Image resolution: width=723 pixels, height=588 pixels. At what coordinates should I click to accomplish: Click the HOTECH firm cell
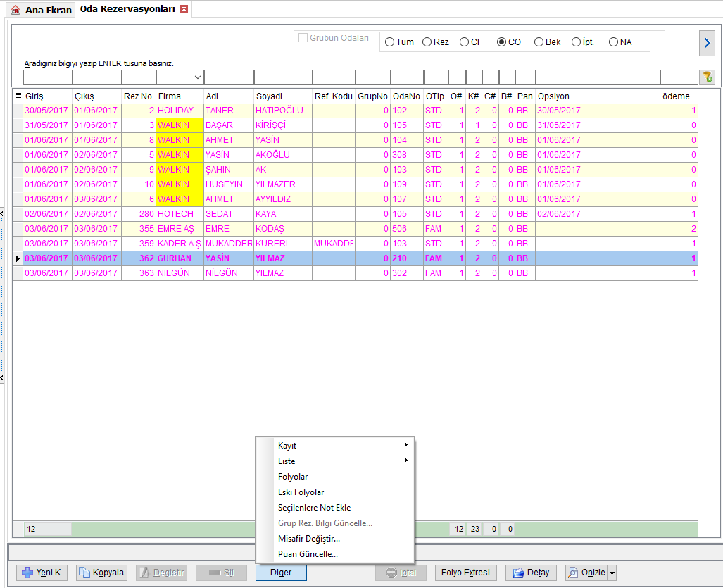pos(180,213)
